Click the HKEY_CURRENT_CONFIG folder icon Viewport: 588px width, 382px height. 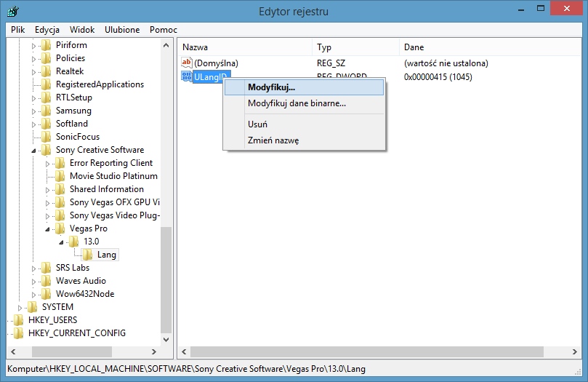click(x=19, y=333)
